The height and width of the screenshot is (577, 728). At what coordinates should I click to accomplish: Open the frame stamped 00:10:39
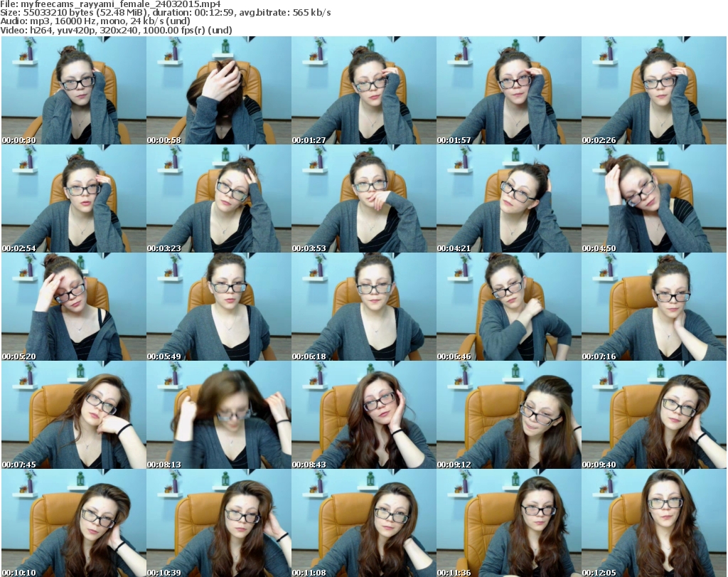point(219,523)
